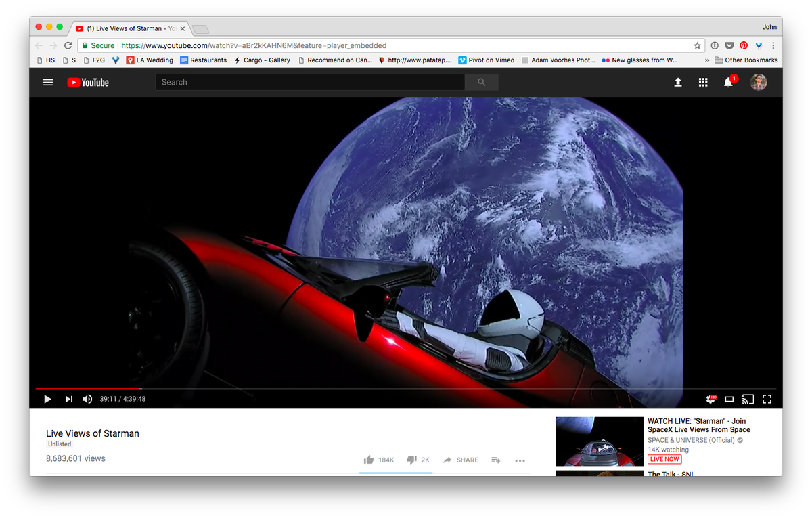Click the video title Live Views of Starman
Image resolution: width=812 pixels, height=518 pixels.
[x=93, y=433]
